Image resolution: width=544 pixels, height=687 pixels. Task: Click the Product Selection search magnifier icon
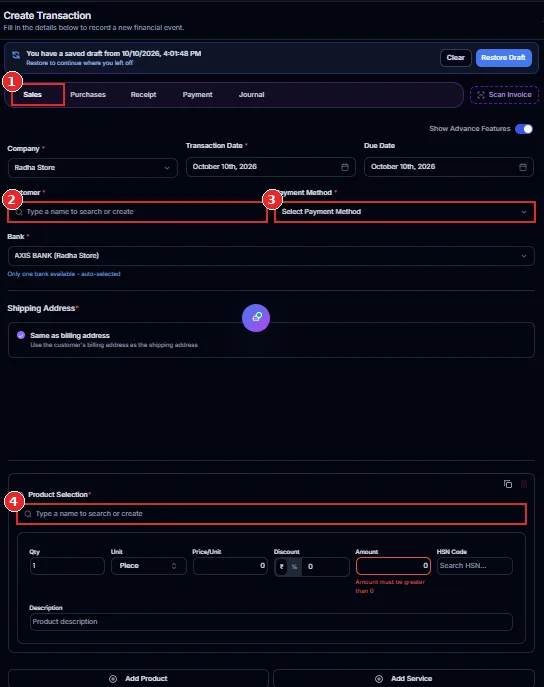pyautogui.click(x=28, y=514)
